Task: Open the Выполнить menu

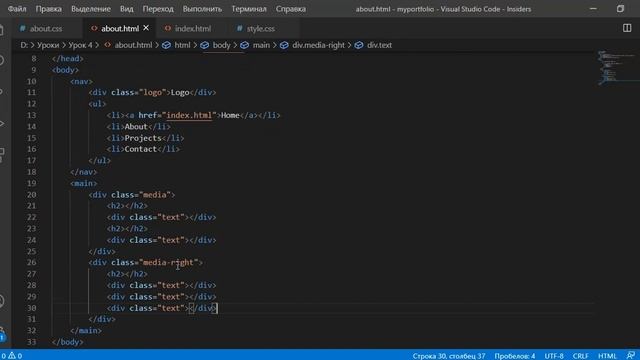Action: coord(202,9)
